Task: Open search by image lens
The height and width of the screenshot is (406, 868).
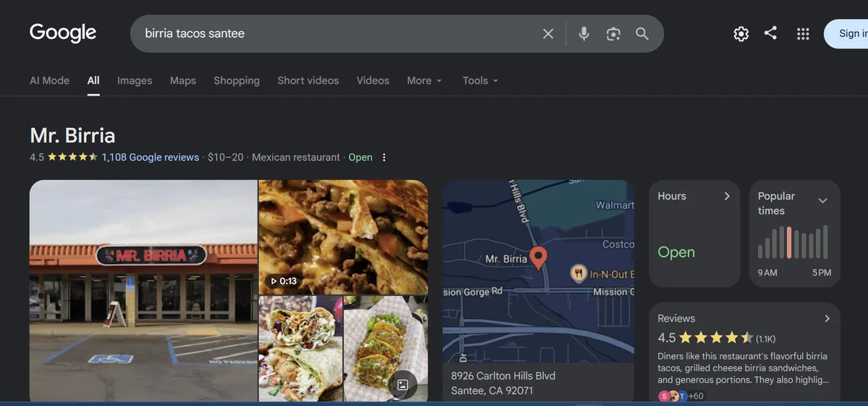Action: [613, 34]
